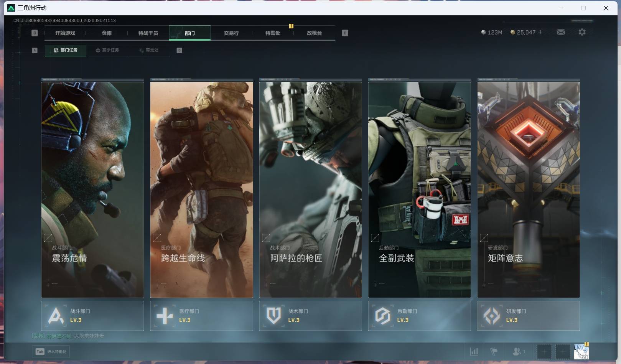Viewport: 621px width, 364px height.
Task: Open the 赛季任务 sub-tab
Action: point(107,50)
